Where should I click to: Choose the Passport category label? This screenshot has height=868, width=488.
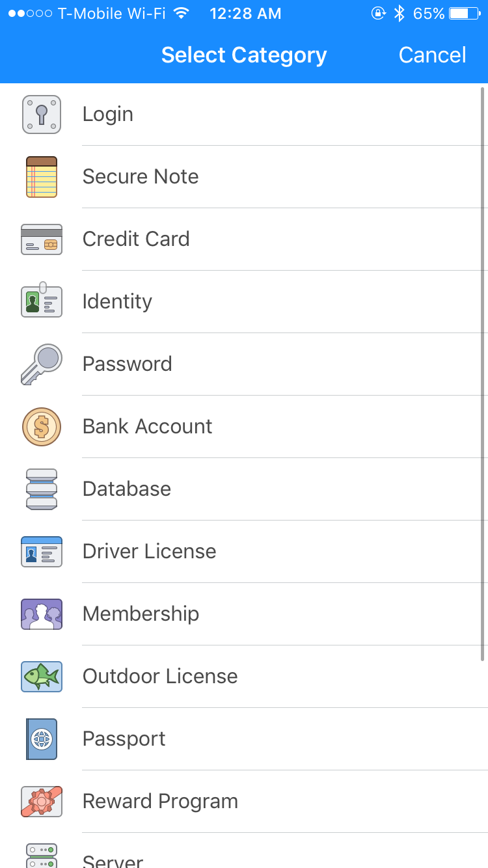124,739
